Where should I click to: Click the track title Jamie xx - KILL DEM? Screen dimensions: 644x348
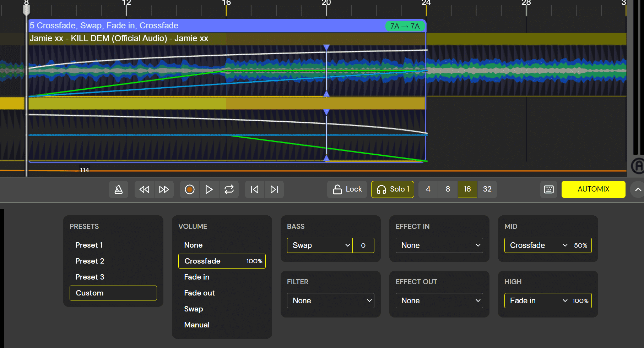coord(119,38)
